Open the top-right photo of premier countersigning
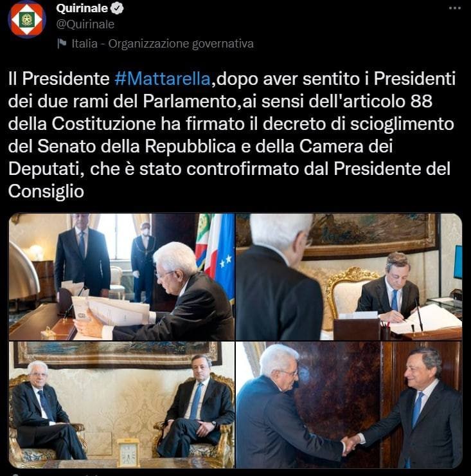The height and width of the screenshot is (476, 471). [349, 277]
